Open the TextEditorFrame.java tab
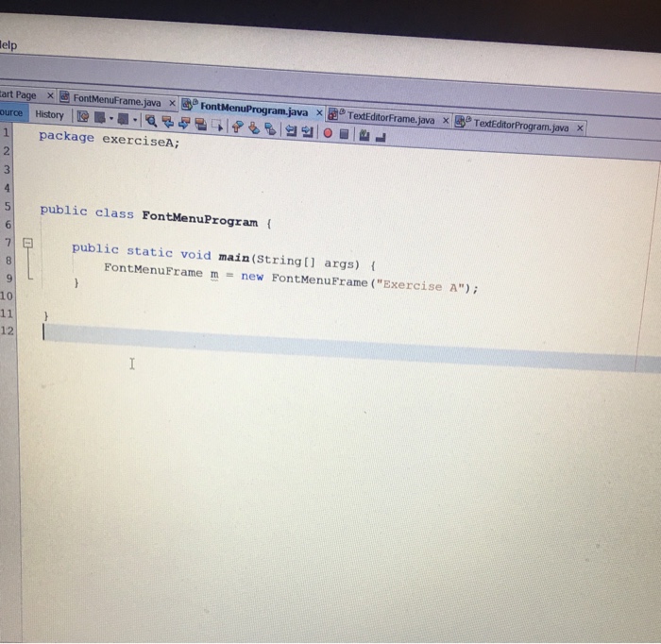Image resolution: width=661 pixels, height=644 pixels. 390,118
